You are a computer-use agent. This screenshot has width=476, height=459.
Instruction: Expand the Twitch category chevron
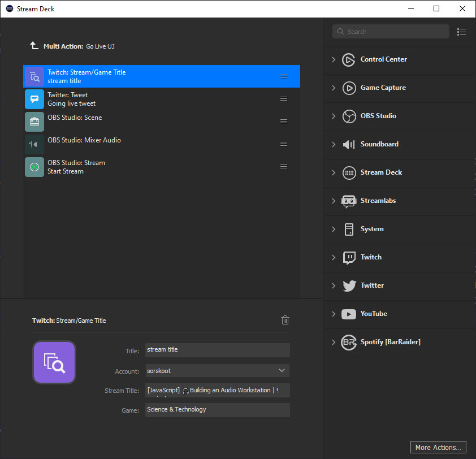pyautogui.click(x=334, y=257)
